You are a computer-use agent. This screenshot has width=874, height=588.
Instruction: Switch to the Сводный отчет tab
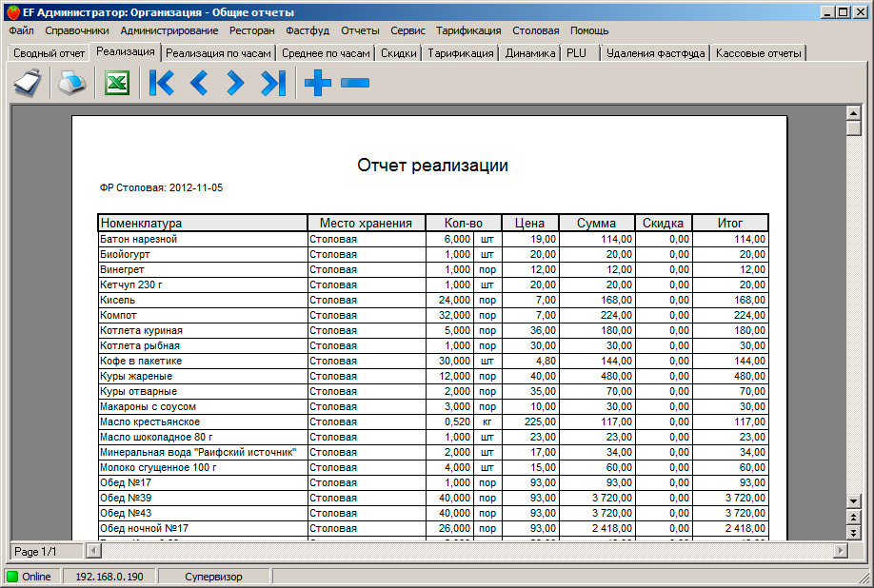[x=49, y=53]
